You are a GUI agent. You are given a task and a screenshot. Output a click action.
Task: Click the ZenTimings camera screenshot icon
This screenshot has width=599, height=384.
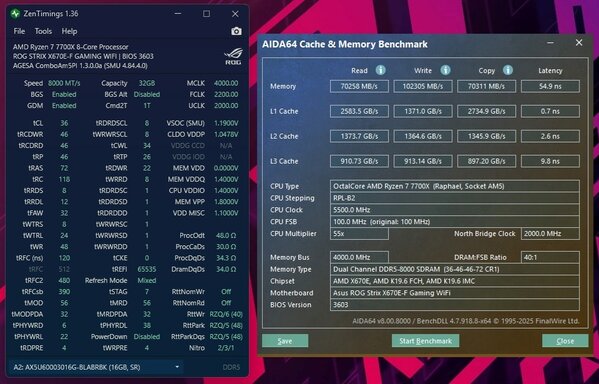click(236, 31)
